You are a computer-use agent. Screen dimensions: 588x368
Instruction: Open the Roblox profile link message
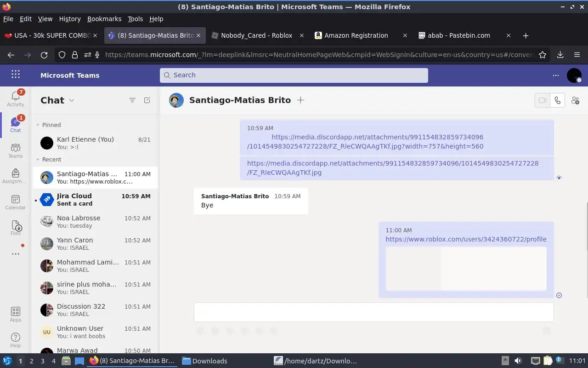click(x=466, y=239)
